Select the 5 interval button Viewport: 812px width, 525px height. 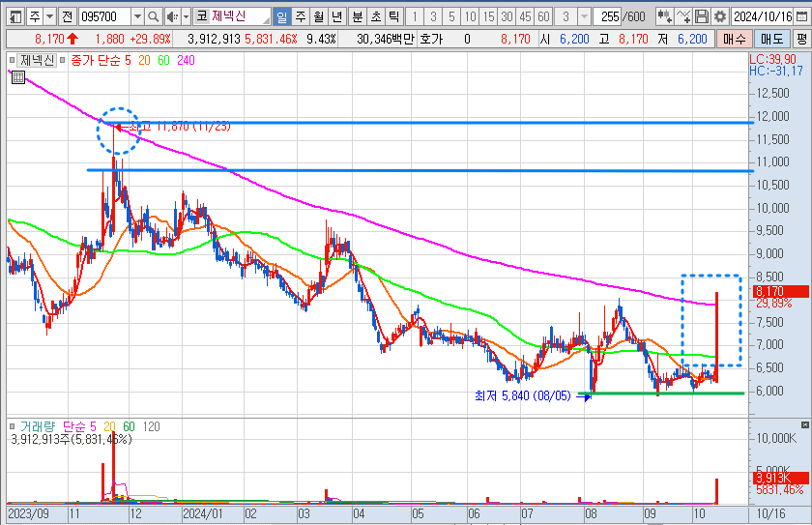click(x=451, y=17)
